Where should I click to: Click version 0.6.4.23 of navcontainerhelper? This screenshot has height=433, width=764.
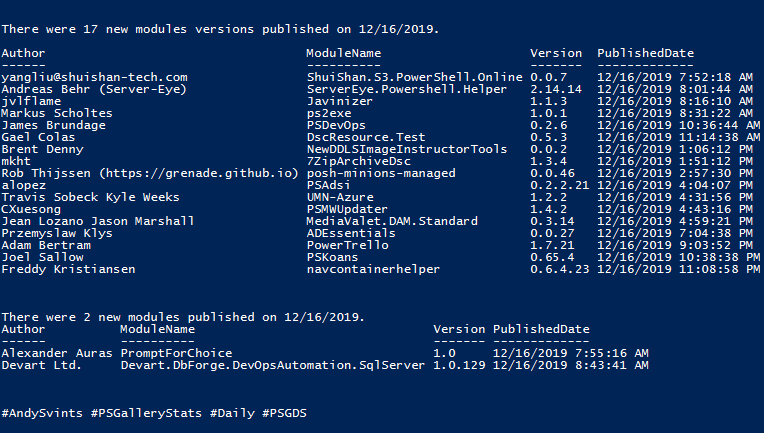click(x=560, y=269)
